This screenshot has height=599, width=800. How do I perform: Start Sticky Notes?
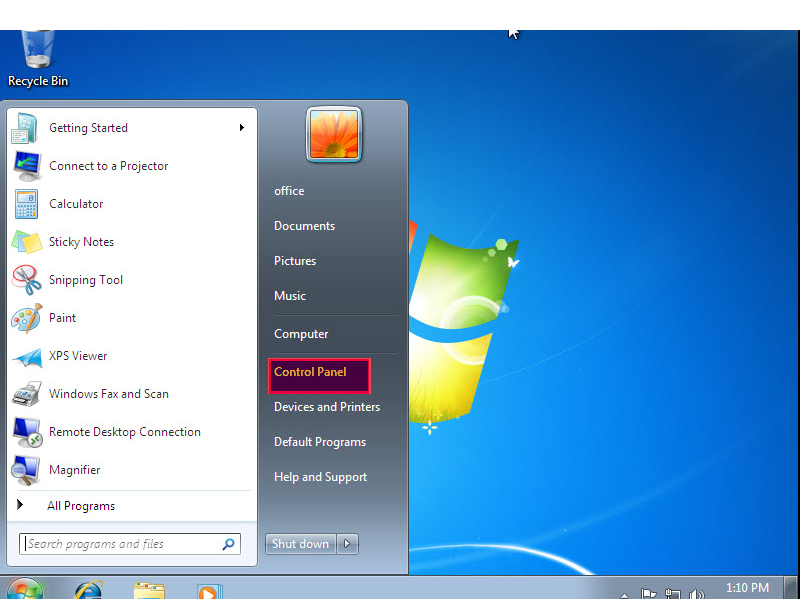click(132, 242)
